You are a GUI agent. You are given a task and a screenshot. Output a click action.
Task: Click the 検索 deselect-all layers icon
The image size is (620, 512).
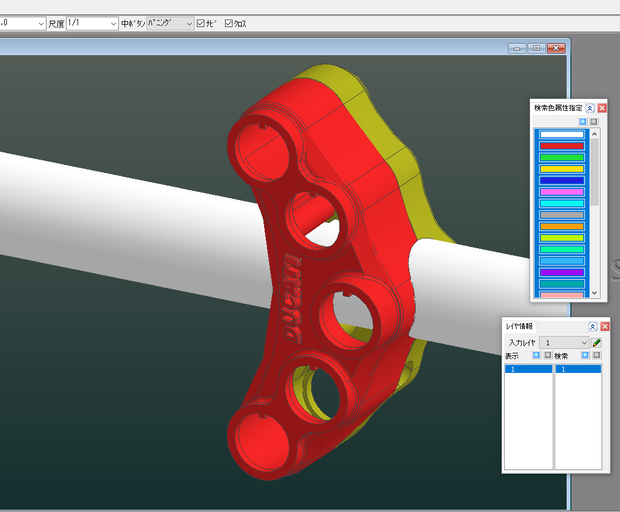[x=596, y=355]
